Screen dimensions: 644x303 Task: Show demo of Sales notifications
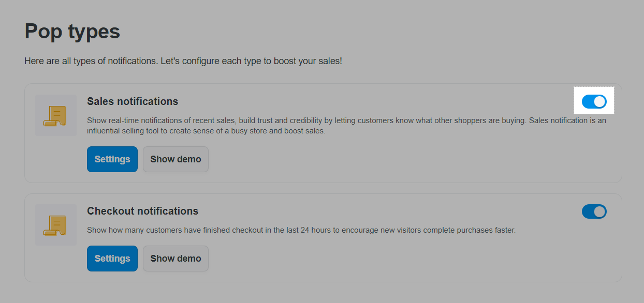(175, 159)
